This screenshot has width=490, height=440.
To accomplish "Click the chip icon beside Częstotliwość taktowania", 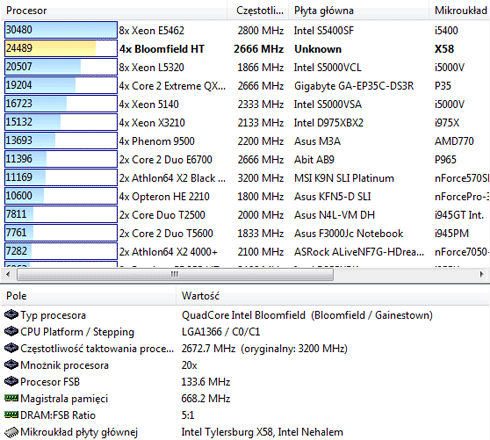I will [x=11, y=348].
